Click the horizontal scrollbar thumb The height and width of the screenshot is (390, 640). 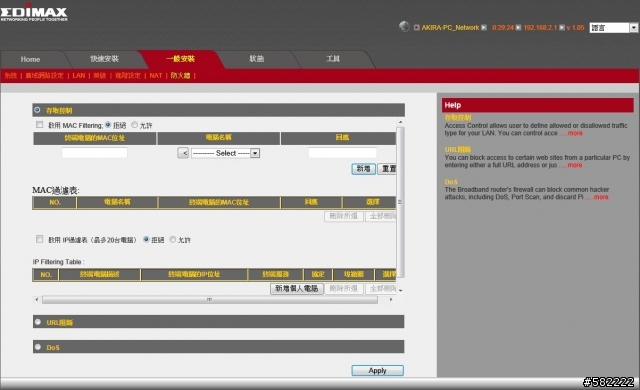tap(210, 300)
